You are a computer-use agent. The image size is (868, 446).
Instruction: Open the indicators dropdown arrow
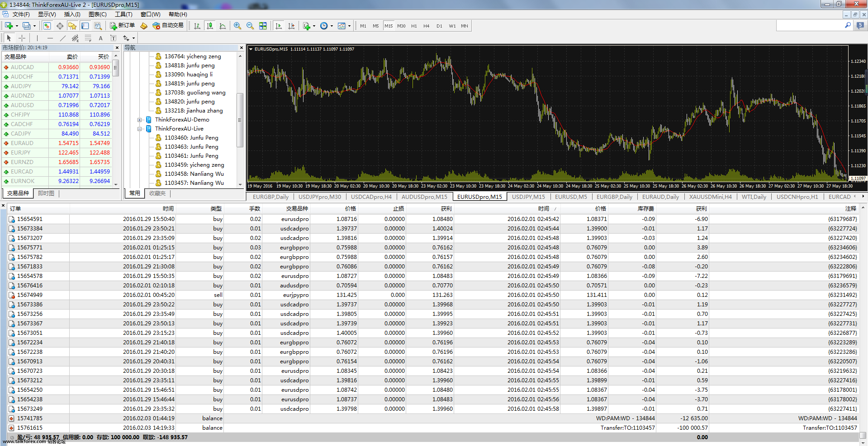(x=314, y=26)
